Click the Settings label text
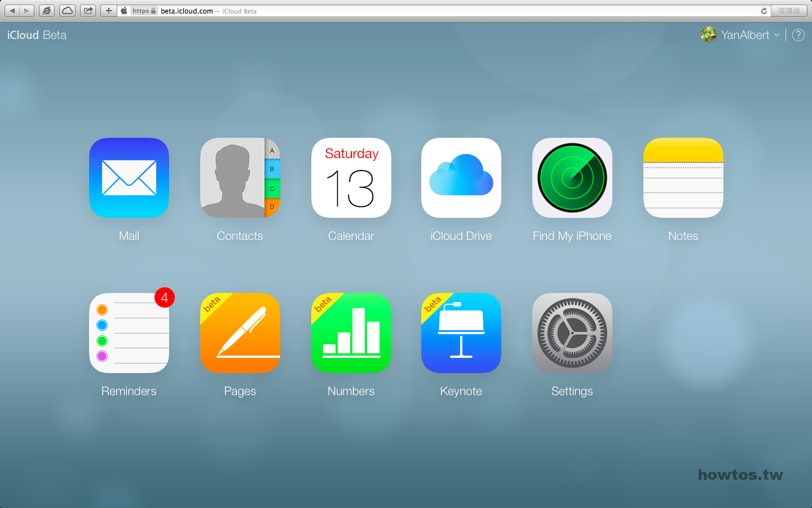 point(572,391)
